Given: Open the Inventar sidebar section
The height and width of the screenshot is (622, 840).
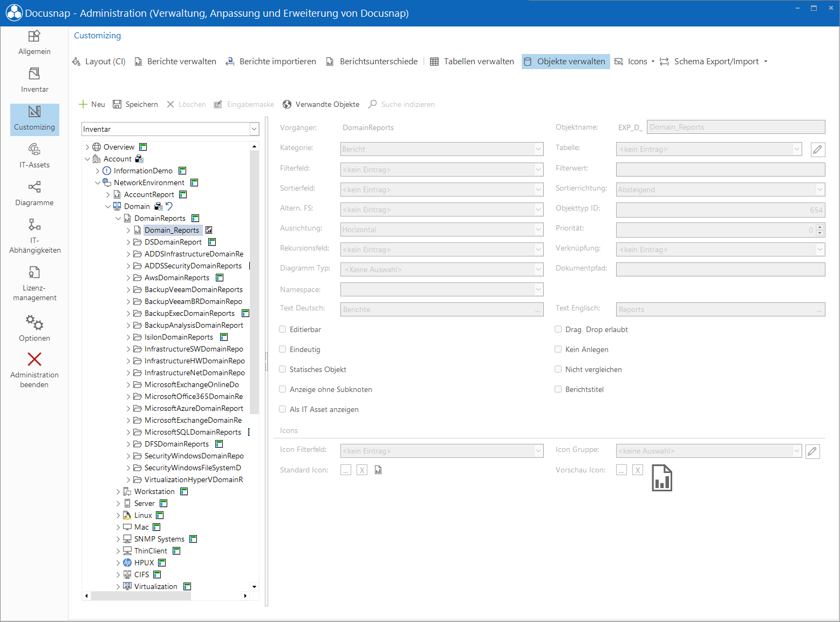Looking at the screenshot, I should [x=35, y=81].
